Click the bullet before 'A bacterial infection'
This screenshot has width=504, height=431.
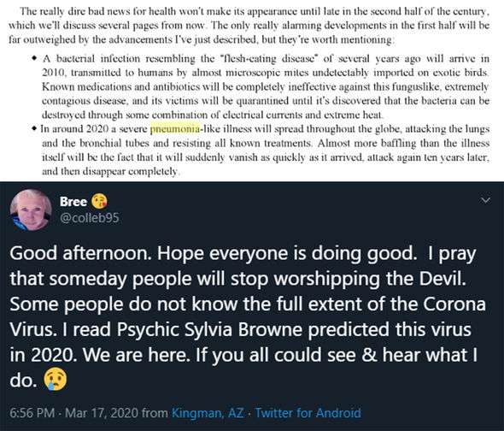tap(34, 59)
